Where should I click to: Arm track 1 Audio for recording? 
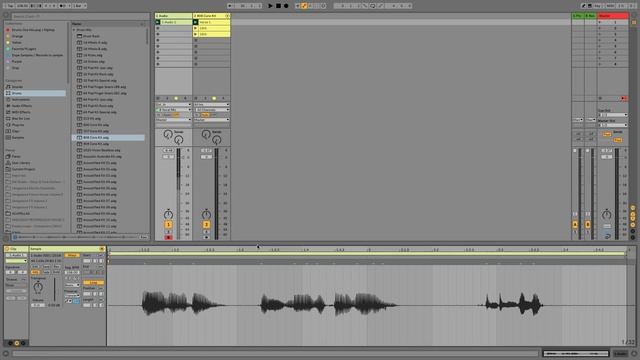pyautogui.click(x=168, y=238)
